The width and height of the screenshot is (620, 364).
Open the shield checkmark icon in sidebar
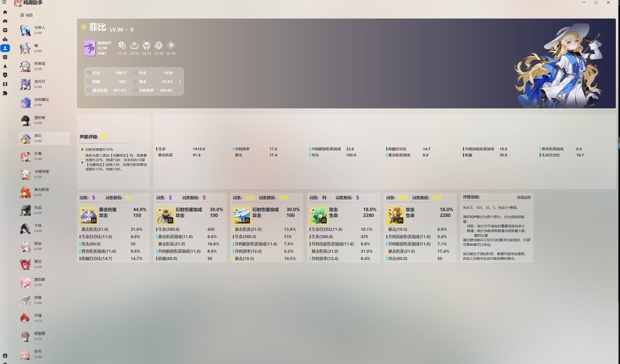pyautogui.click(x=5, y=75)
